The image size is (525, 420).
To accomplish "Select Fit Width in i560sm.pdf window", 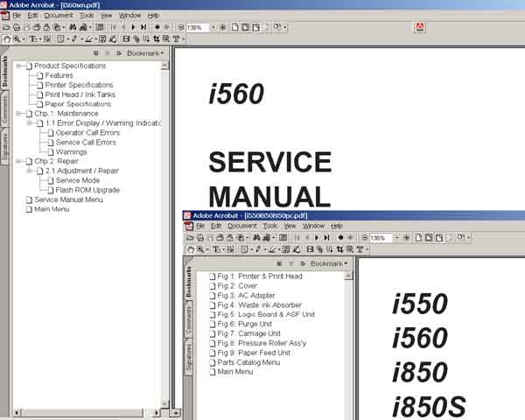I will (255, 27).
